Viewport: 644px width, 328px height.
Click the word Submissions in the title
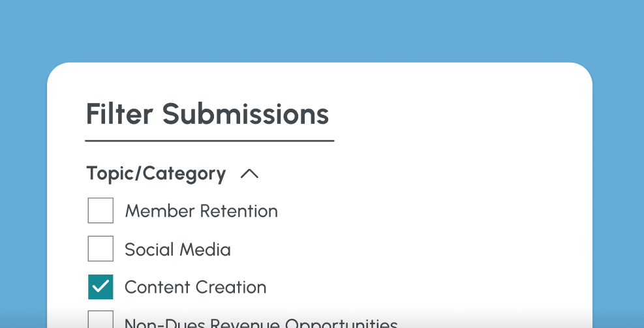(x=245, y=114)
